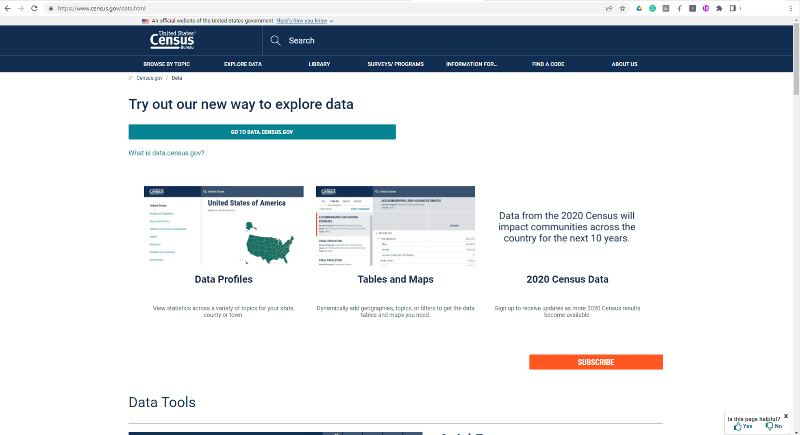Open the green Grammarly extension icon
The image size is (800, 435).
pyautogui.click(x=652, y=8)
